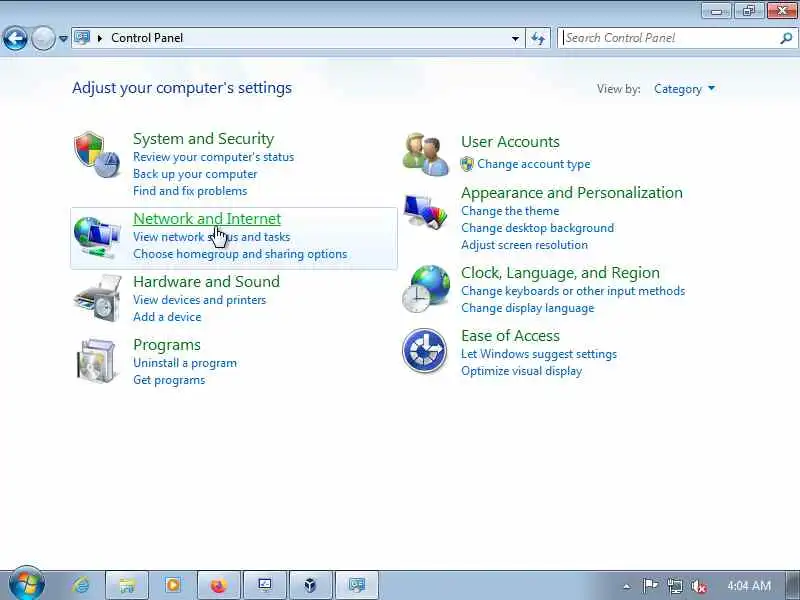800x600 pixels.
Task: Click Optimize visual display
Action: click(x=521, y=370)
